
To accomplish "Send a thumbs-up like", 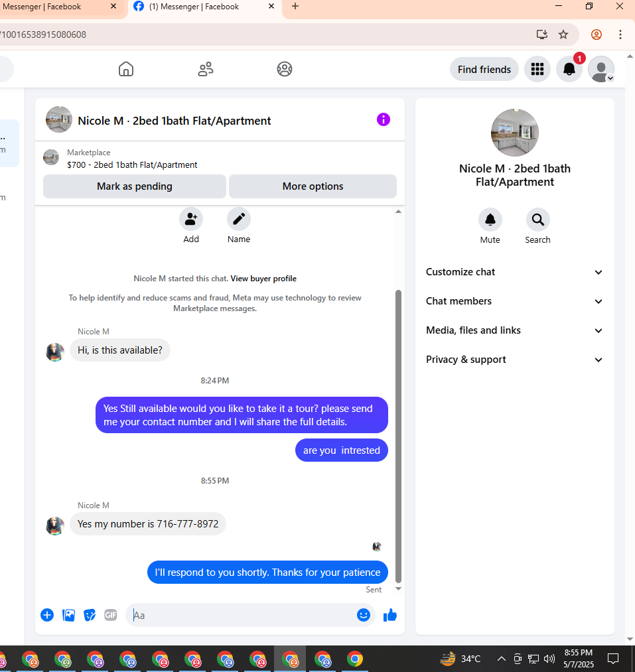I will coord(389,615).
